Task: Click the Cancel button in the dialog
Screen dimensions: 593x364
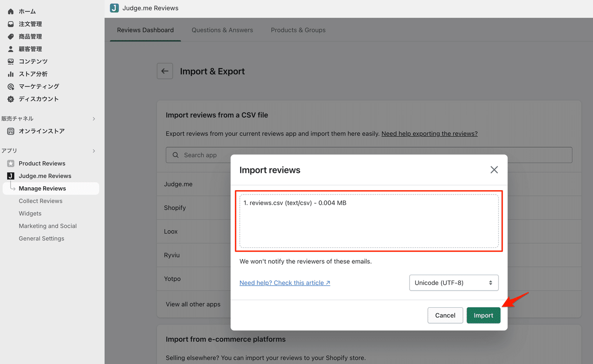Action: pyautogui.click(x=445, y=316)
